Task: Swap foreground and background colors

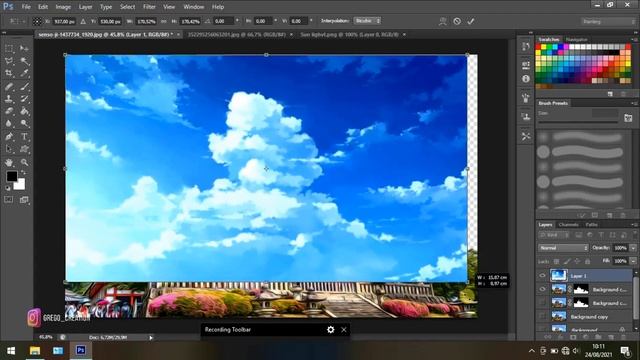Action: 23,173
